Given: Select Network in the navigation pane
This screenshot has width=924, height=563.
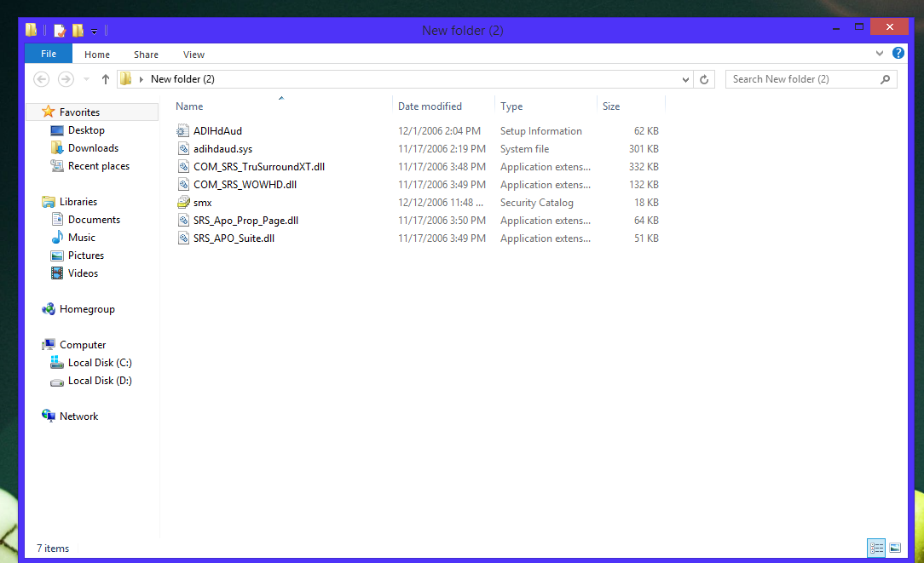Looking at the screenshot, I should 78,417.
